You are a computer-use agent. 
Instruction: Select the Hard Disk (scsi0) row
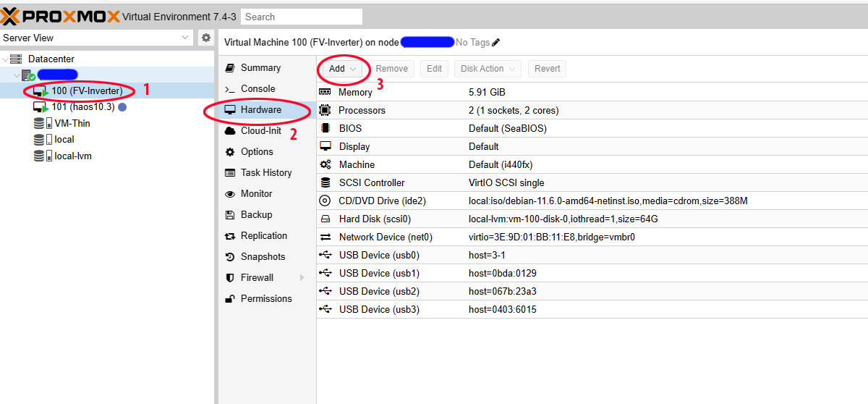point(592,219)
